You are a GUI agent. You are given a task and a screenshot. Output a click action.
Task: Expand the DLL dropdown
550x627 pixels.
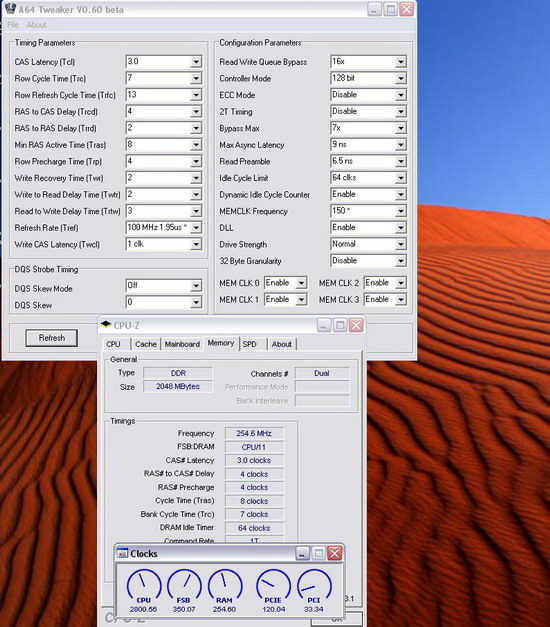pos(400,228)
